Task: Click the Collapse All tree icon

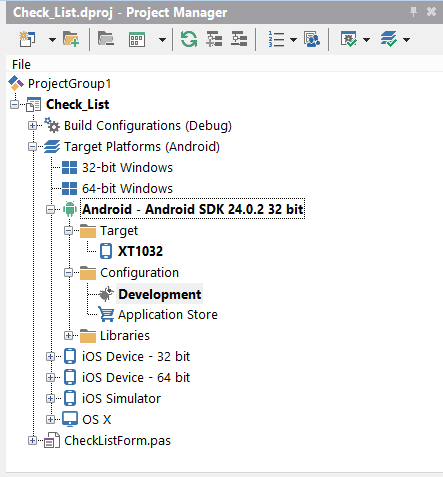Action: [239, 39]
